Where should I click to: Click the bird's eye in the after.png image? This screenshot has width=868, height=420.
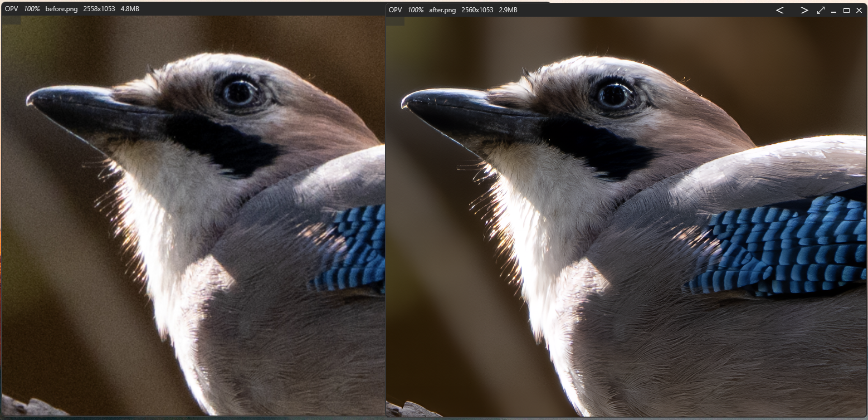[615, 95]
